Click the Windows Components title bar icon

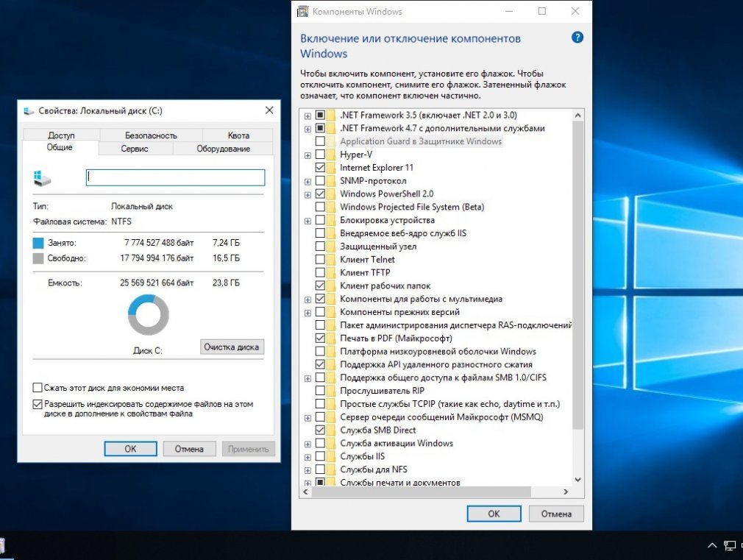pyautogui.click(x=302, y=11)
